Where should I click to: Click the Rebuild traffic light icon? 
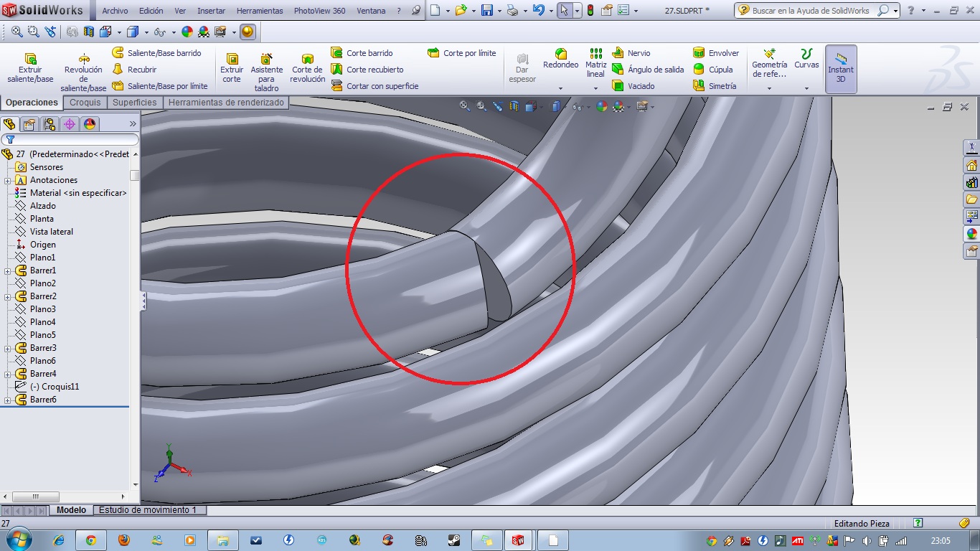pyautogui.click(x=590, y=11)
